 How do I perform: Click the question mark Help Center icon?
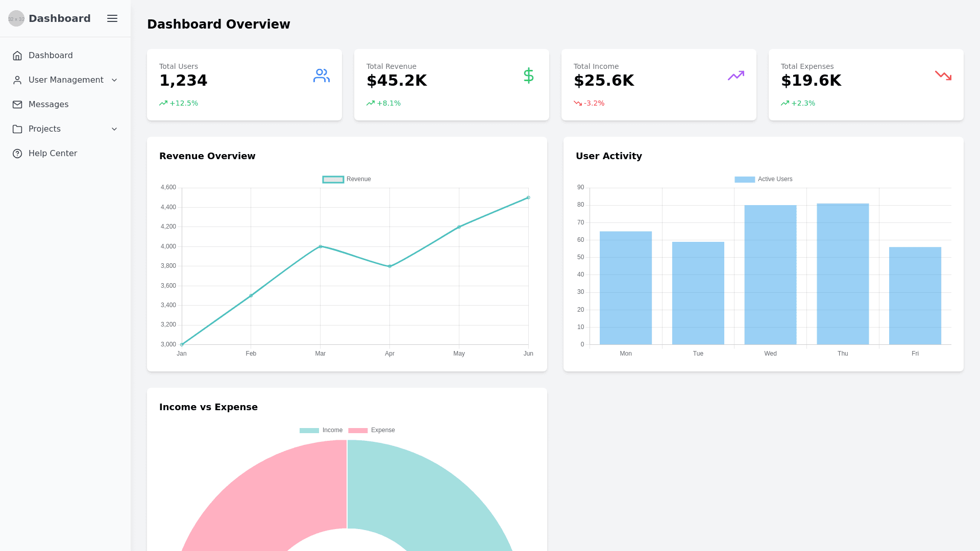tap(17, 154)
